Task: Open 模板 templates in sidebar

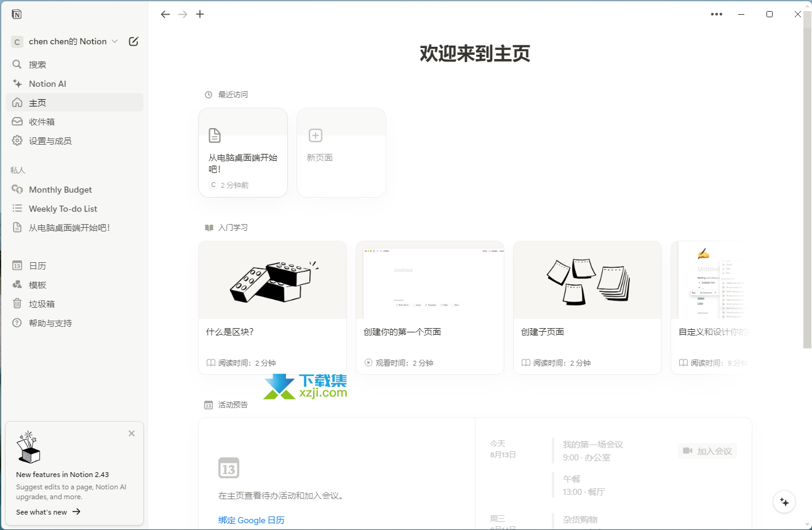Action: [74, 284]
